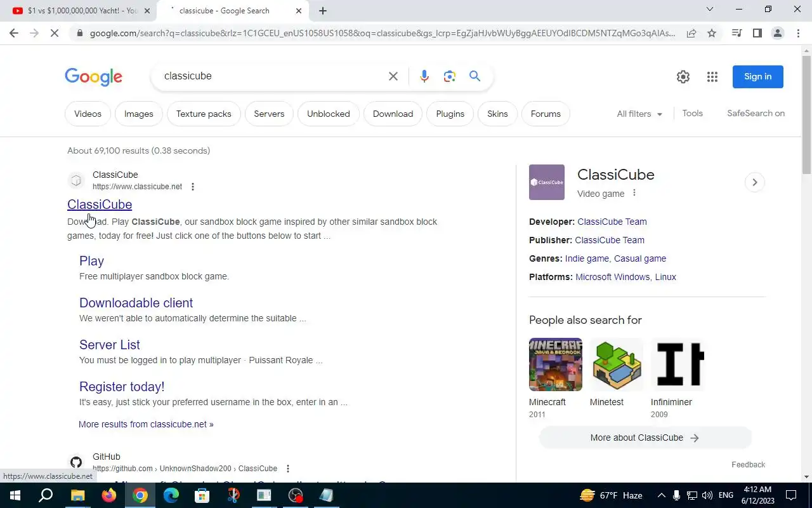Open Google settings gear icon
The image size is (812, 508).
pos(683,77)
